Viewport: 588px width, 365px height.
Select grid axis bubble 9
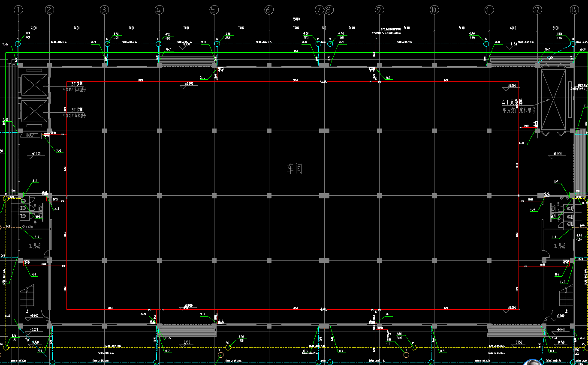pyautogui.click(x=379, y=10)
